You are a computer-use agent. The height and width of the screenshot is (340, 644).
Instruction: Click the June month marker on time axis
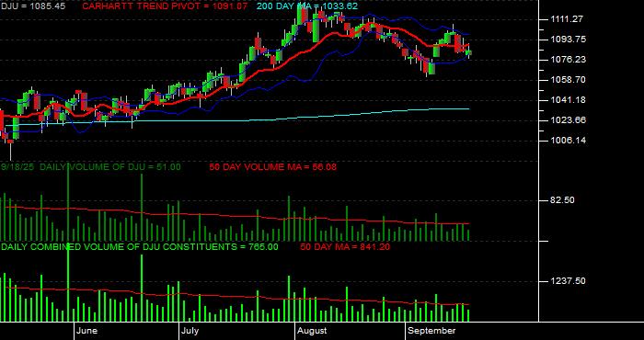coord(86,331)
